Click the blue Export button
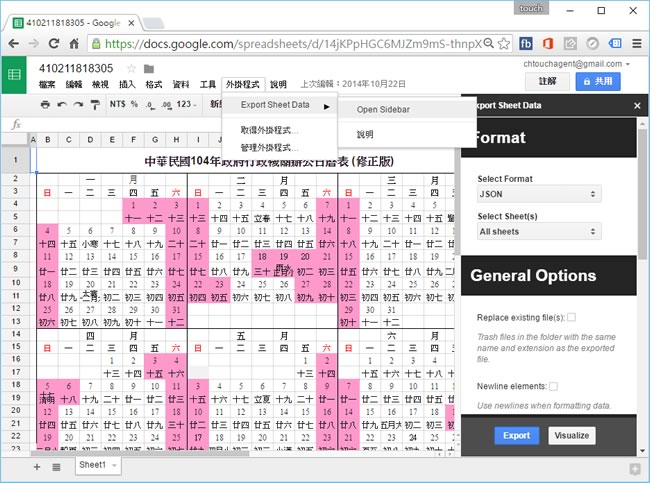The width and height of the screenshot is (650, 483). [517, 436]
